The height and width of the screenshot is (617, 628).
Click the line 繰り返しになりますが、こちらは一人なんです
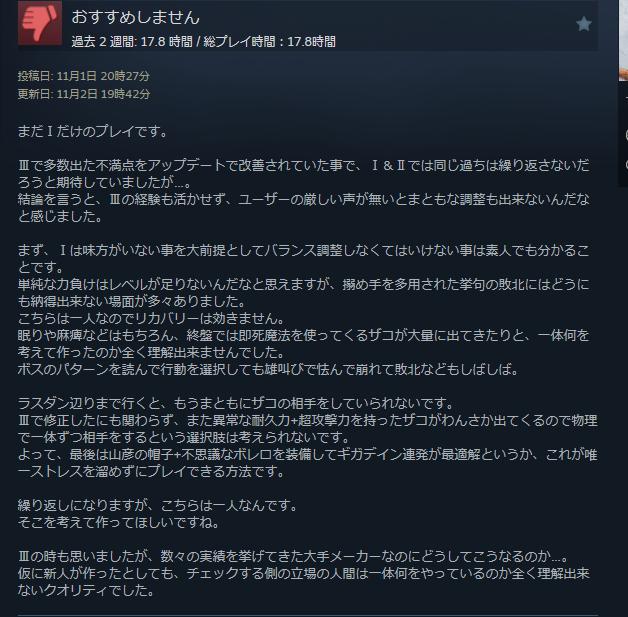[x=158, y=505]
